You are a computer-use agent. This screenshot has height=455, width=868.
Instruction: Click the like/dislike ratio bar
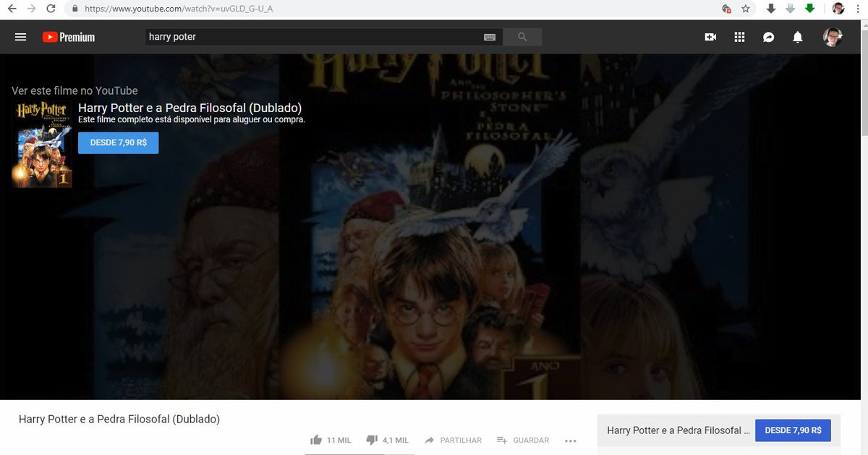pos(358,454)
